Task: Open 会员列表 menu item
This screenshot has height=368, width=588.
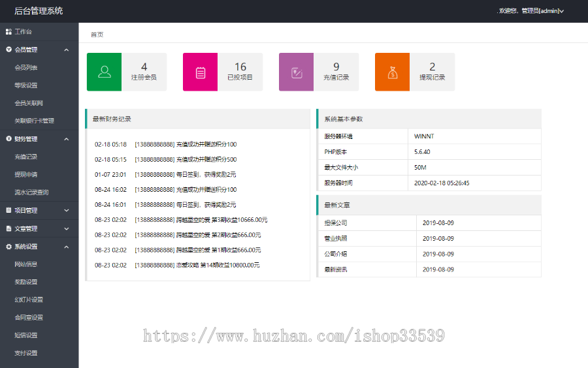Action: pos(26,68)
